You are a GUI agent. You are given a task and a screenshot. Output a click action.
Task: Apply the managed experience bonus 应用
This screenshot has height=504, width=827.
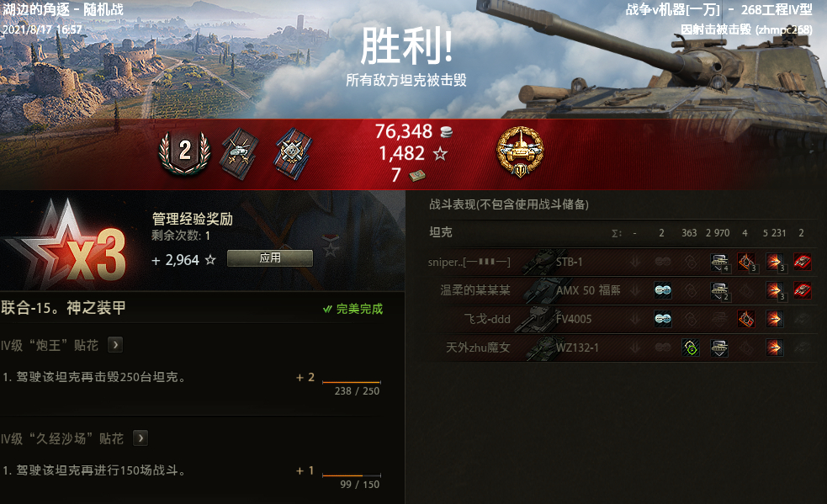click(270, 258)
